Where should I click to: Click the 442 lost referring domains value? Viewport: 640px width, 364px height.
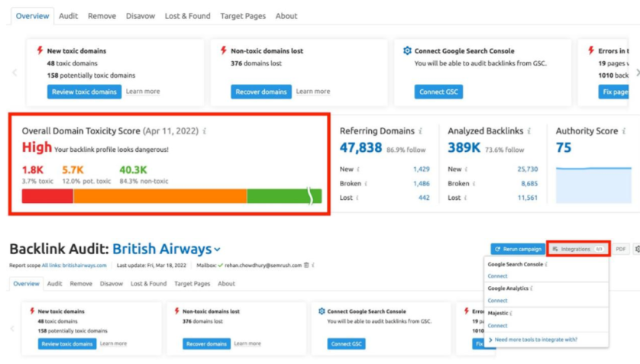424,198
